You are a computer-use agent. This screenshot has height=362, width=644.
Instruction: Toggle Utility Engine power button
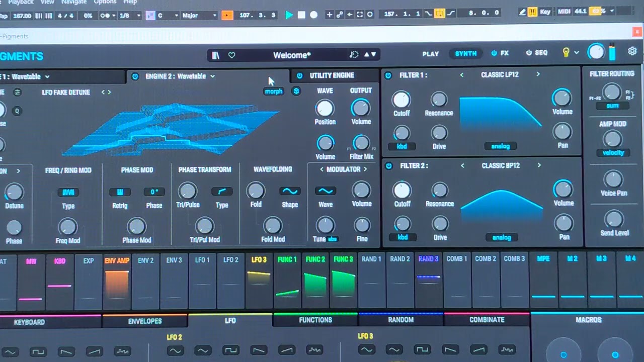[x=299, y=75]
